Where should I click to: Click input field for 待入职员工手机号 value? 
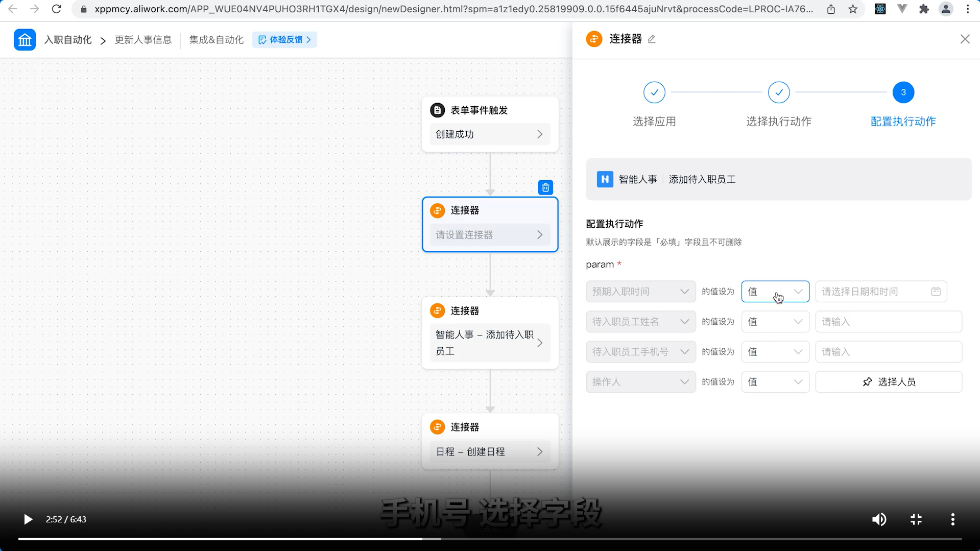pos(889,352)
